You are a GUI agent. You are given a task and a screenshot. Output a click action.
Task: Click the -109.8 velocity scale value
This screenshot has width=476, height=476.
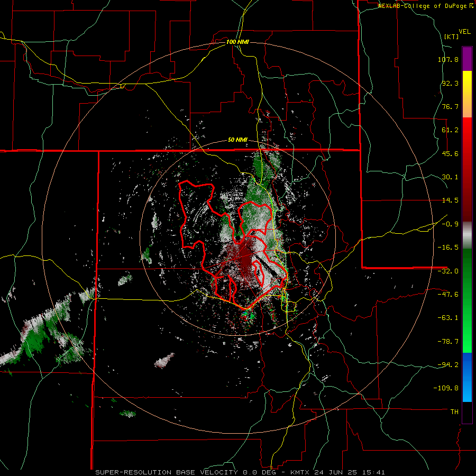pos(446,388)
